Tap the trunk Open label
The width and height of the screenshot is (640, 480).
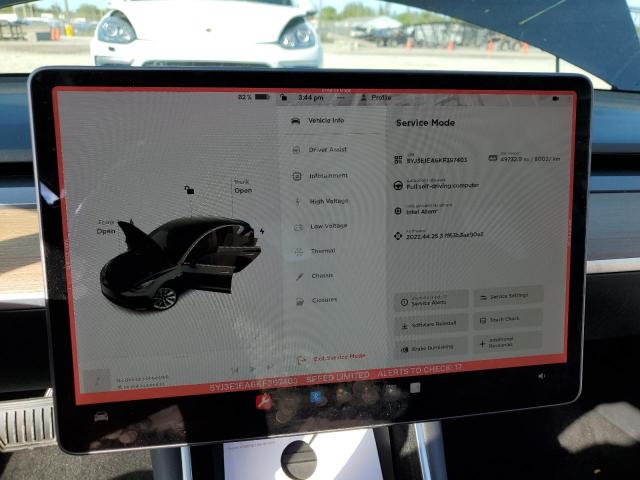click(x=243, y=191)
